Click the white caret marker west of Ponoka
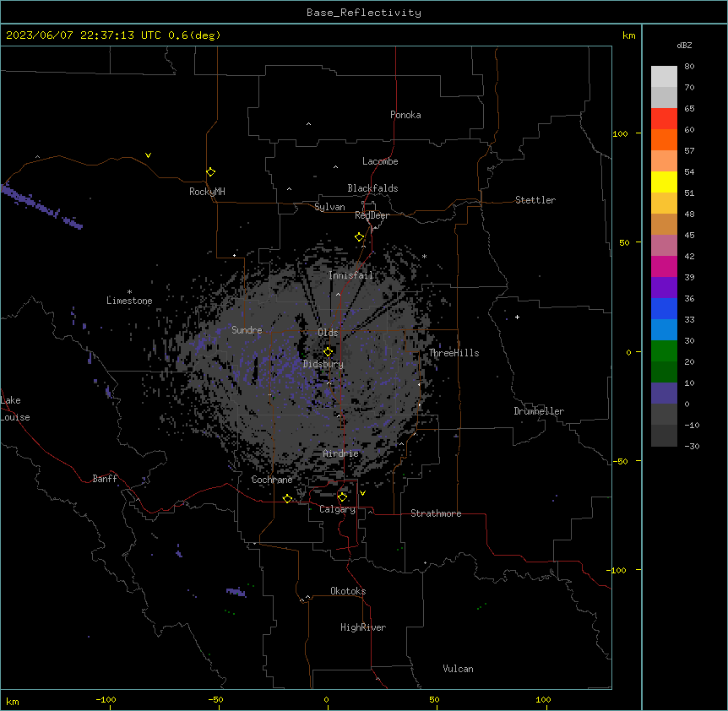 [x=309, y=124]
